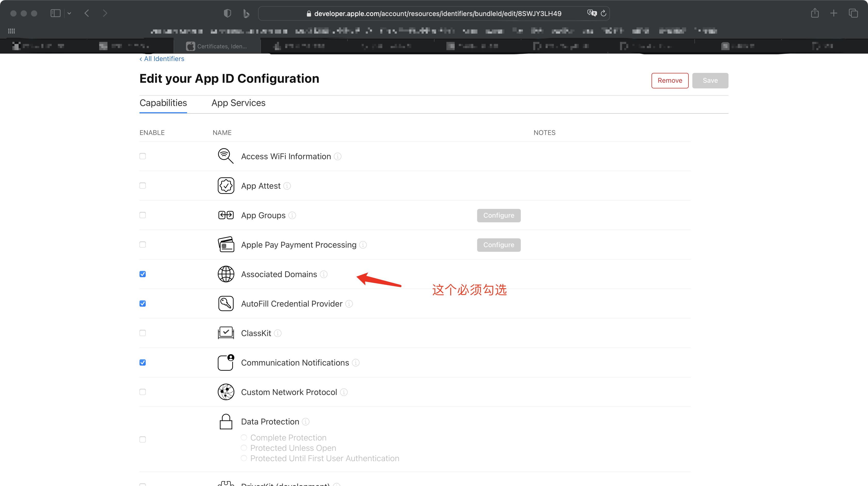Viewport: 868px width, 486px height.
Task: Show Safari tab overview
Action: 853,13
